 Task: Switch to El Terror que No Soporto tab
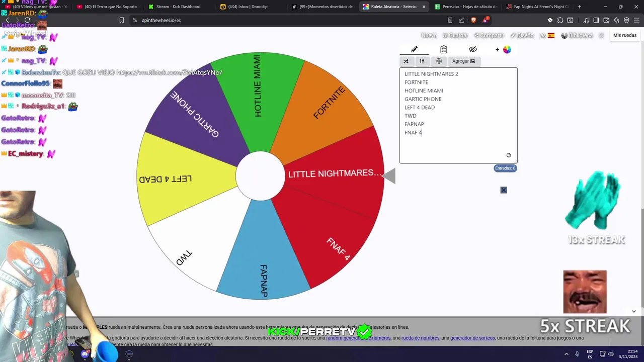click(x=107, y=7)
